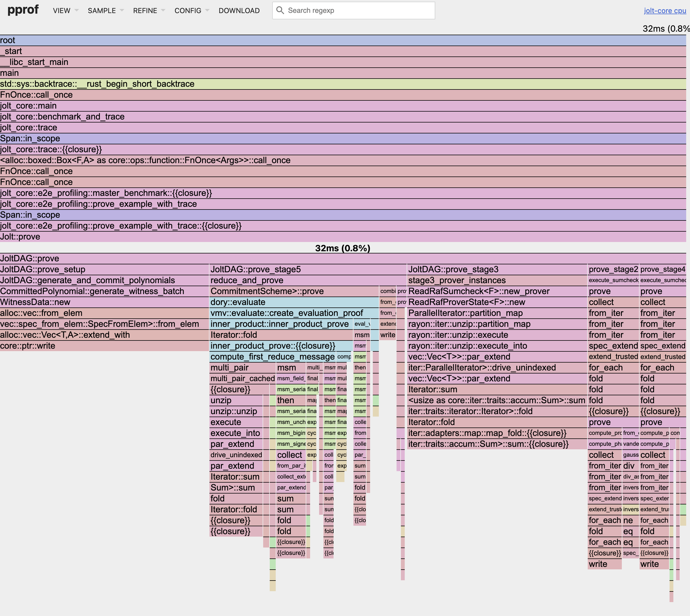The height and width of the screenshot is (616, 690).
Task: Select the core::ptr::write frame
Action: (101, 346)
